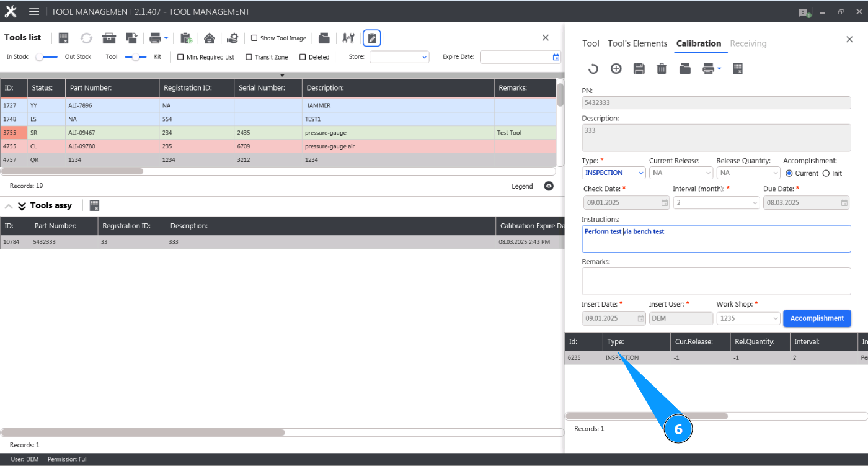
Task: Close the Calibration side panel
Action: (849, 39)
